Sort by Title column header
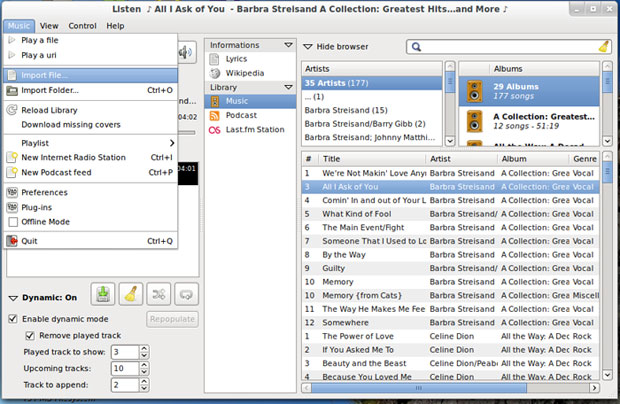Image resolution: width=620 pixels, height=404 pixels. point(372,159)
